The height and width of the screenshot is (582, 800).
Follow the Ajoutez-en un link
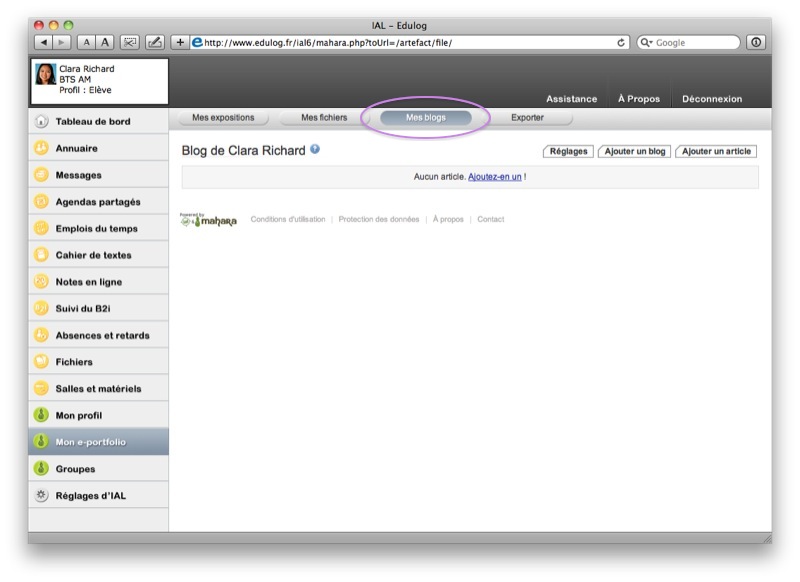(x=494, y=177)
